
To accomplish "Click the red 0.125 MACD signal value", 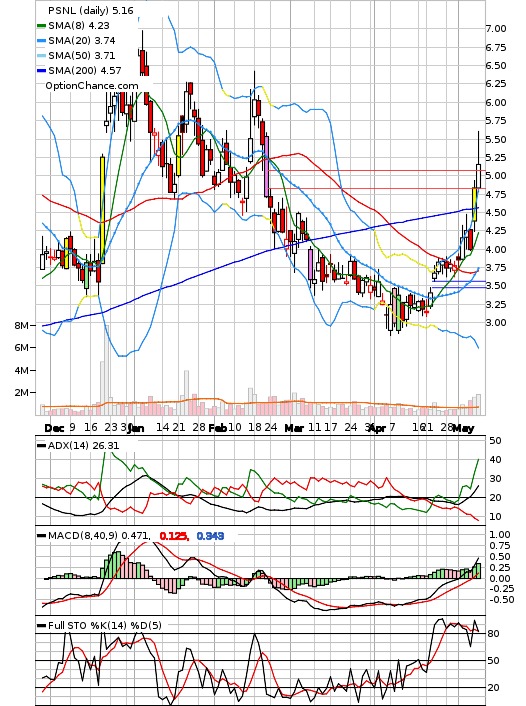I will point(174,536).
